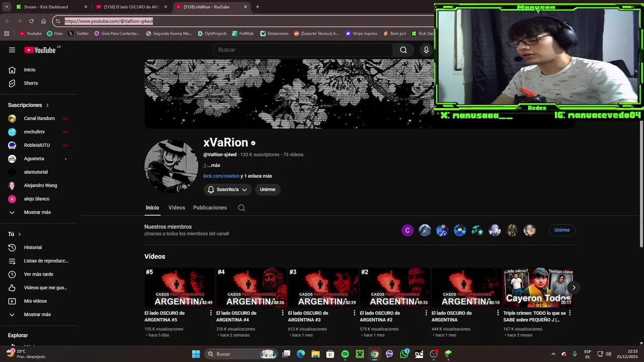
Task: Open options menu for Triple crimen video
Action: (570, 313)
